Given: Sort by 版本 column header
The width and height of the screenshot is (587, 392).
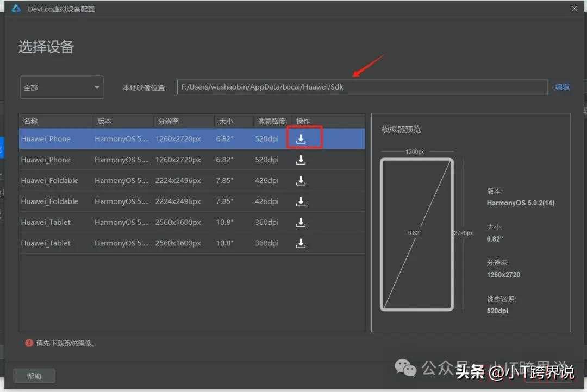Looking at the screenshot, I should pos(104,121).
